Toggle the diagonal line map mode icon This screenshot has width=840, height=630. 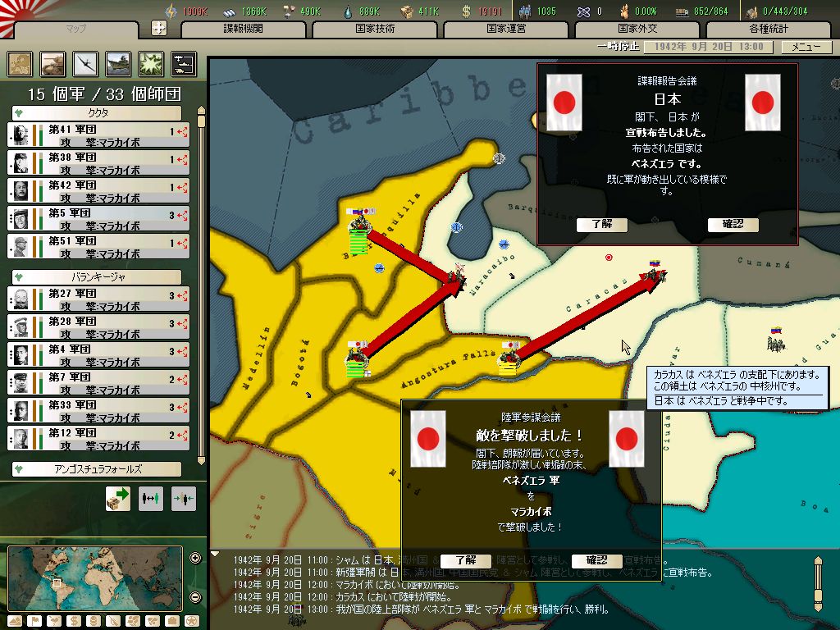113,622
